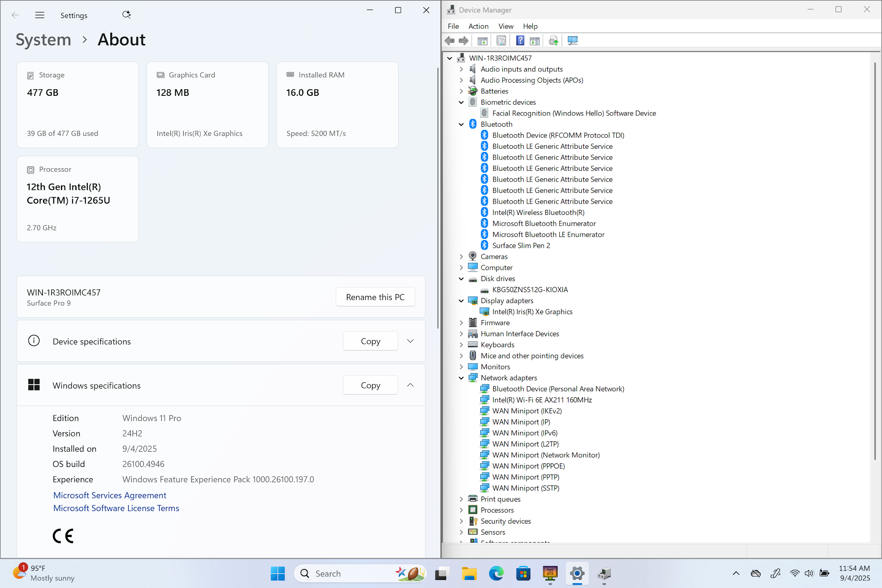Open Microsoft Services Agreement link
Viewport: 882px width, 588px height.
click(110, 495)
